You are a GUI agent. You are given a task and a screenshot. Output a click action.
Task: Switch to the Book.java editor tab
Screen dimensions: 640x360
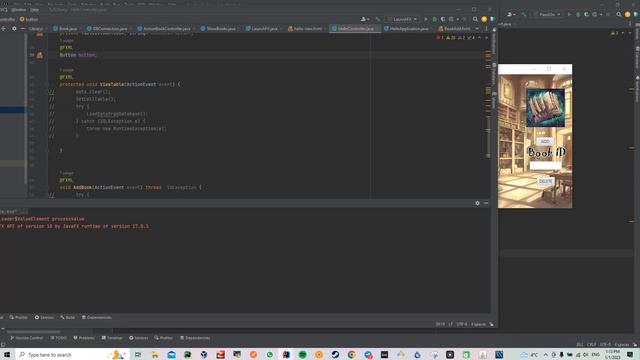pos(65,29)
